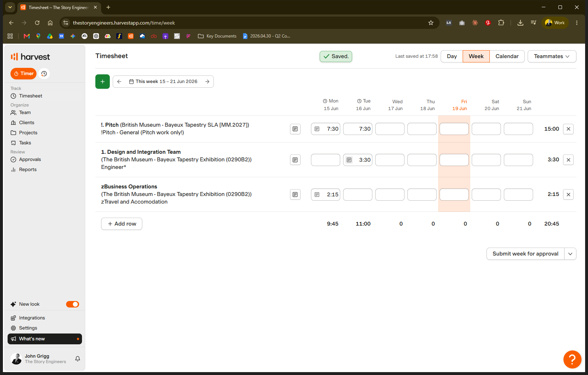Start the orange Timer button

pyautogui.click(x=23, y=74)
